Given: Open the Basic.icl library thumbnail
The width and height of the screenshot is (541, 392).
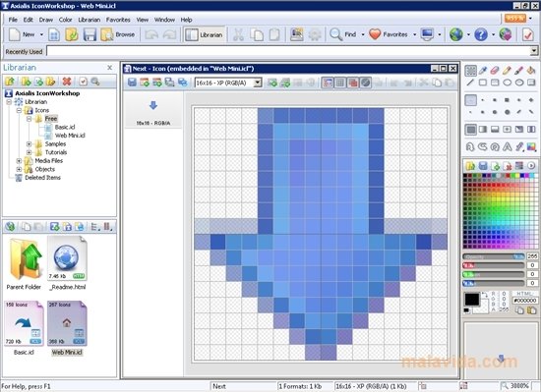Looking at the screenshot, I should (x=24, y=323).
